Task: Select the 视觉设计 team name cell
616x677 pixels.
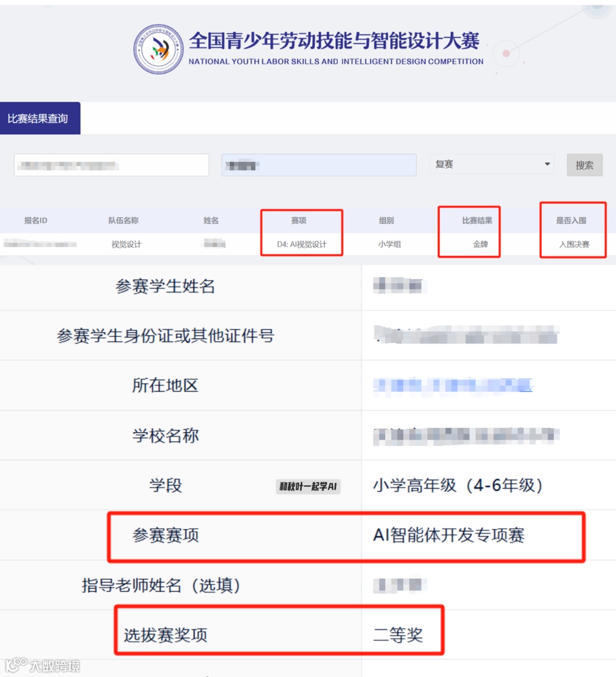Action: (x=127, y=244)
